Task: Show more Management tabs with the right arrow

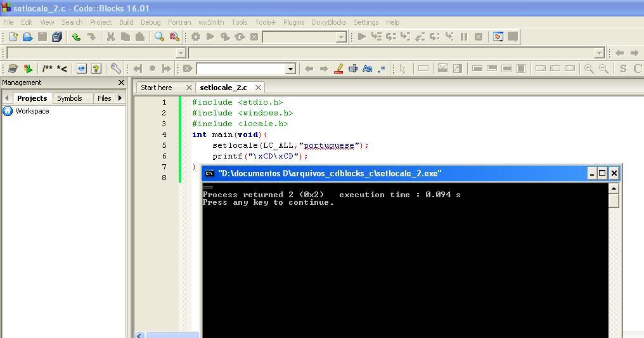Action: [120, 98]
